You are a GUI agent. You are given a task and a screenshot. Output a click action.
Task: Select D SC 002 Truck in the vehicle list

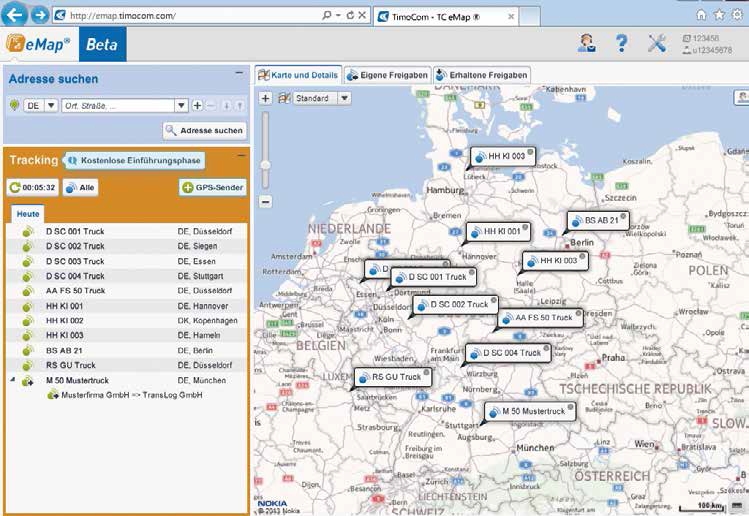[x=127, y=246]
